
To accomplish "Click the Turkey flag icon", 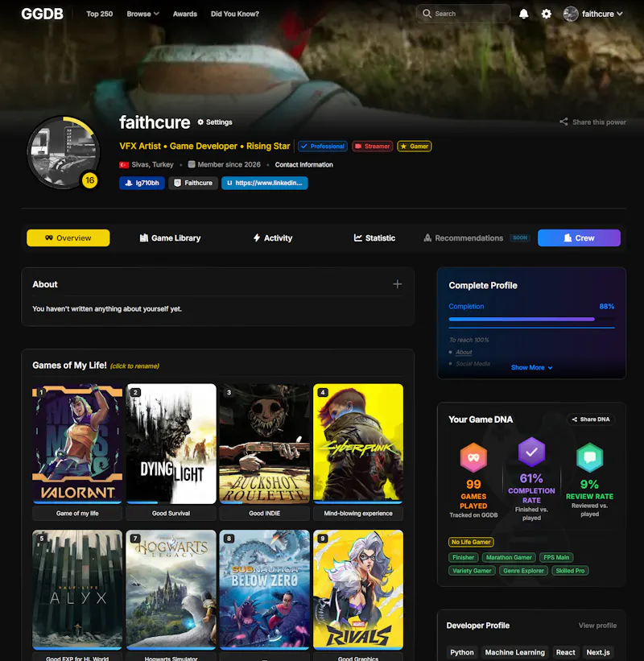I will [x=124, y=165].
